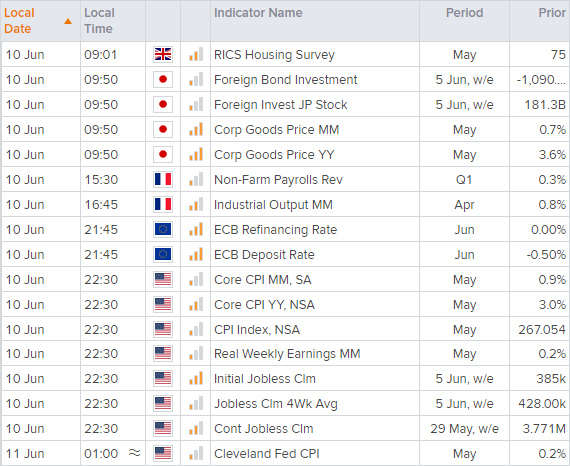Click the EU flag beside ECB Refinancing Rate
Screen dimensions: 570x466
pyautogui.click(x=163, y=230)
